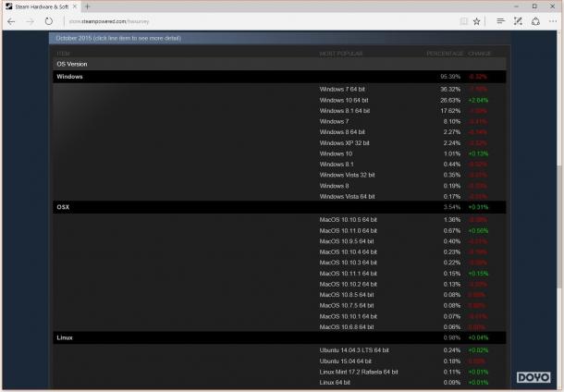The height and width of the screenshot is (392, 564).
Task: Close the Steam Hardware & Soft tab
Action: (x=75, y=6)
